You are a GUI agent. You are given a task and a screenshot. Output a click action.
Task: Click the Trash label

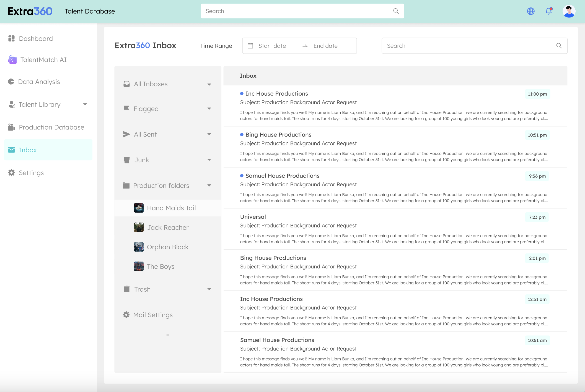coord(142,289)
